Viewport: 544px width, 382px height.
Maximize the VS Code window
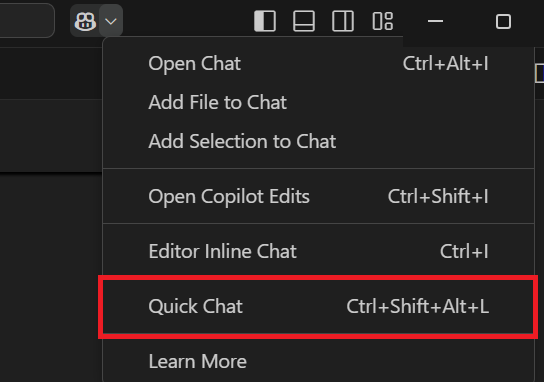503,22
